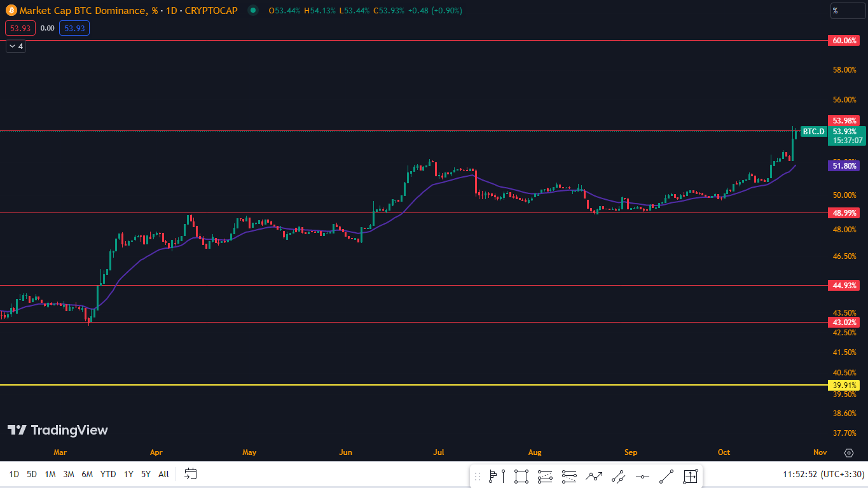
Task: Click the green market status dot
Action: tap(253, 10)
